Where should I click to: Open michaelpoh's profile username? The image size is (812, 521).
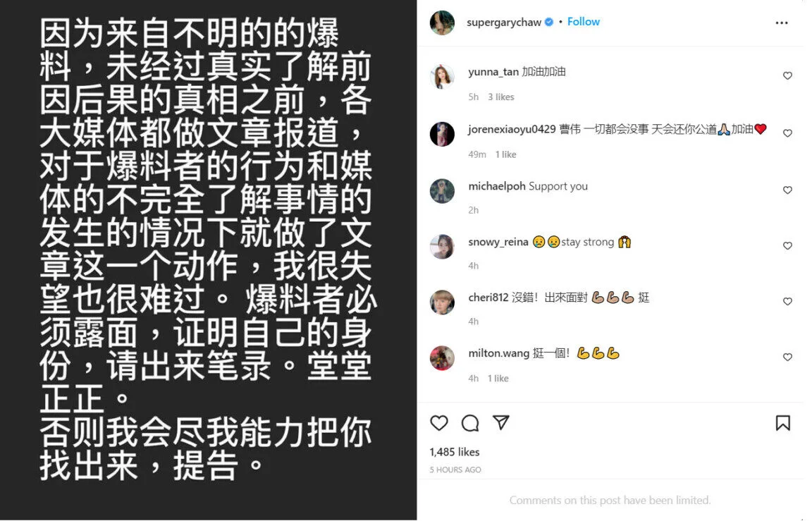497,186
